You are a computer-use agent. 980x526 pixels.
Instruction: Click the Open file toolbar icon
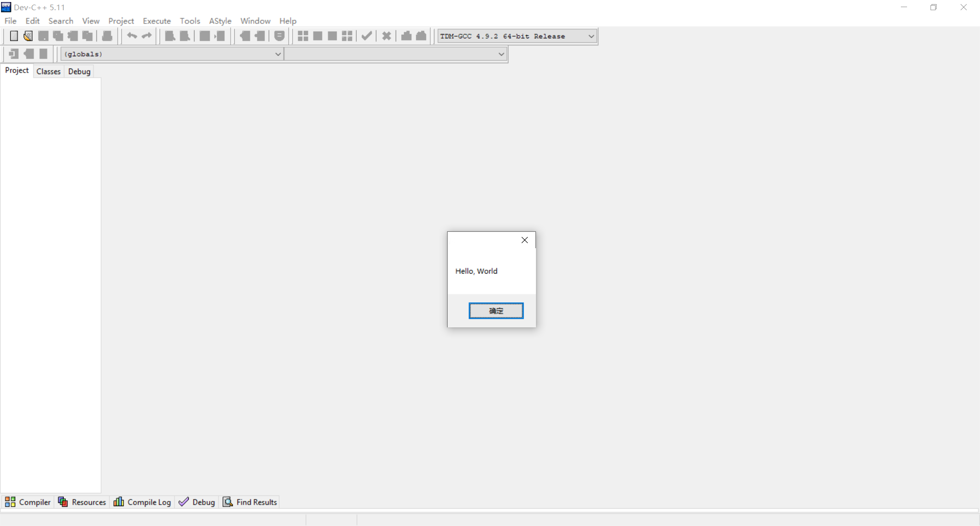click(28, 36)
